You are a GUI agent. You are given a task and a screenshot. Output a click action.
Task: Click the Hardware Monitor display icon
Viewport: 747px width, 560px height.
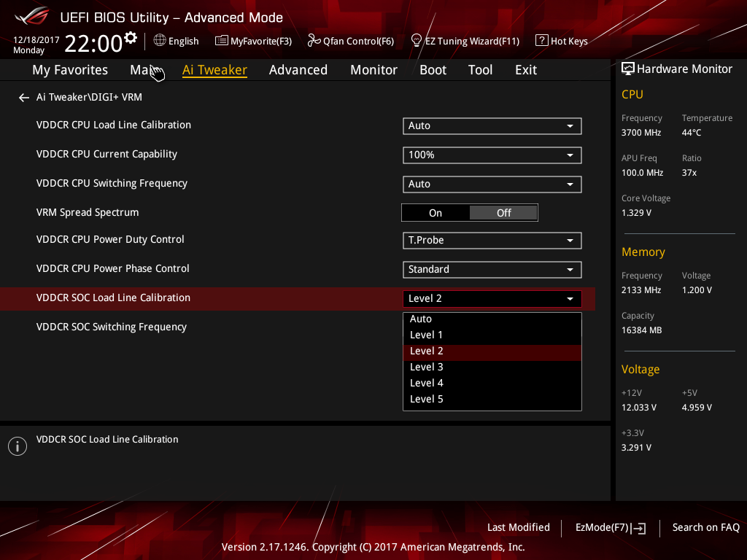coord(628,69)
